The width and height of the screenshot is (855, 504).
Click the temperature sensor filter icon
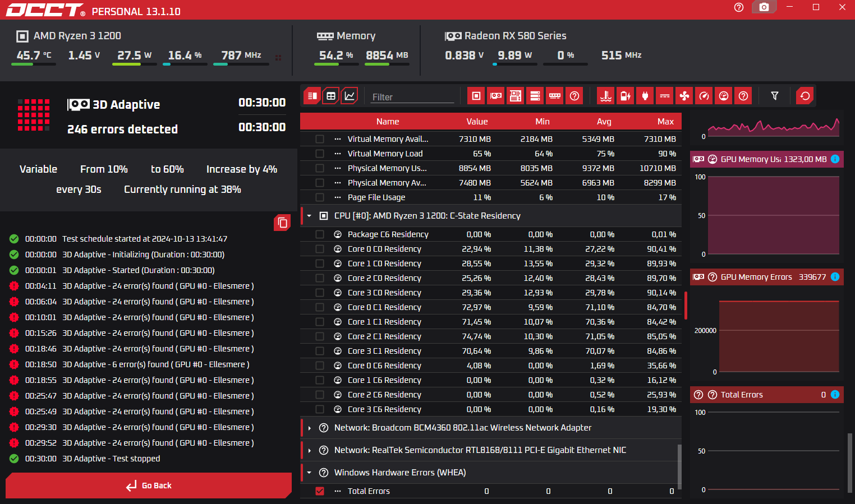(606, 96)
